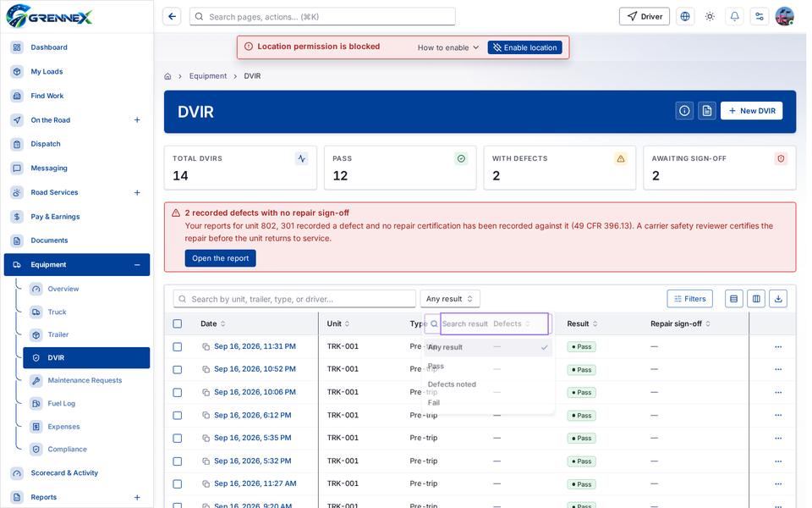
Task: Click the row density icon next to Filters
Action: [x=734, y=299]
